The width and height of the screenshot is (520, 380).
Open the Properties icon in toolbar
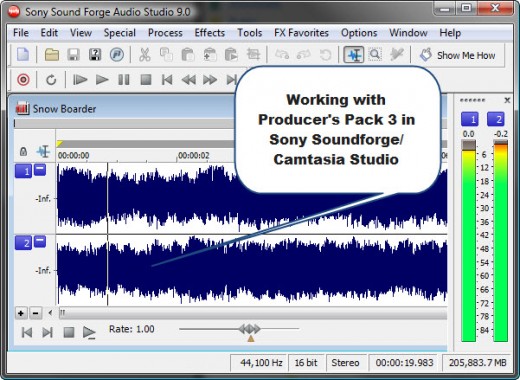click(x=117, y=54)
